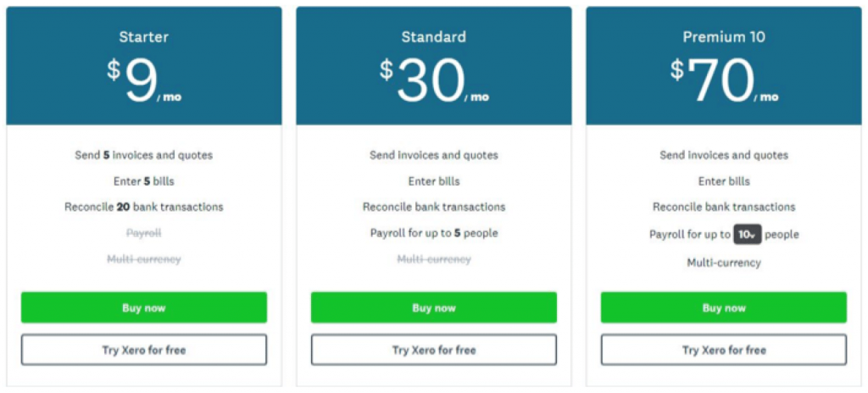
Task: Click Multi-currency feature in Premium 10
Action: click(724, 263)
